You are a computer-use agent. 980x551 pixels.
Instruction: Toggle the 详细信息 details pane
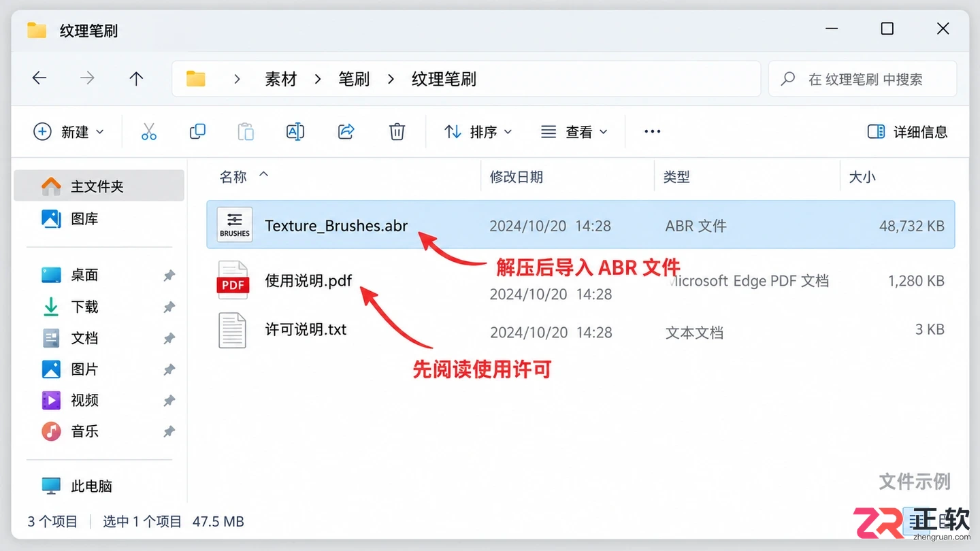click(908, 132)
